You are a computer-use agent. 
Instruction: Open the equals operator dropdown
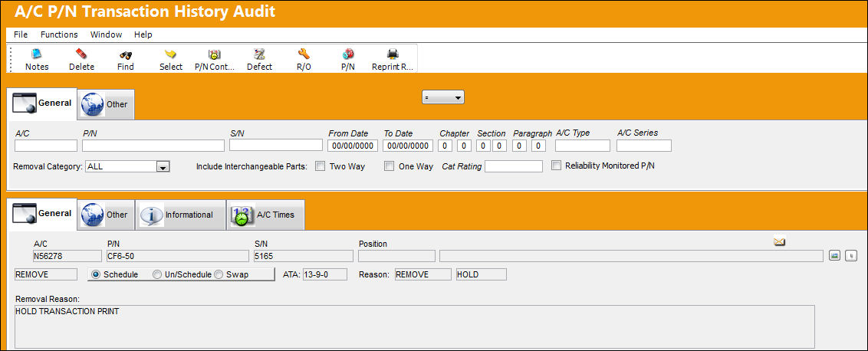443,97
